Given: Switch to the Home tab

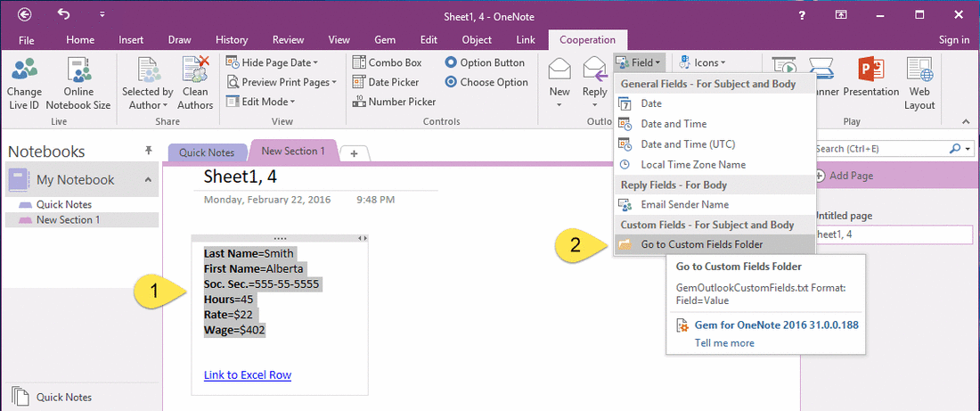Looking at the screenshot, I should click(80, 40).
